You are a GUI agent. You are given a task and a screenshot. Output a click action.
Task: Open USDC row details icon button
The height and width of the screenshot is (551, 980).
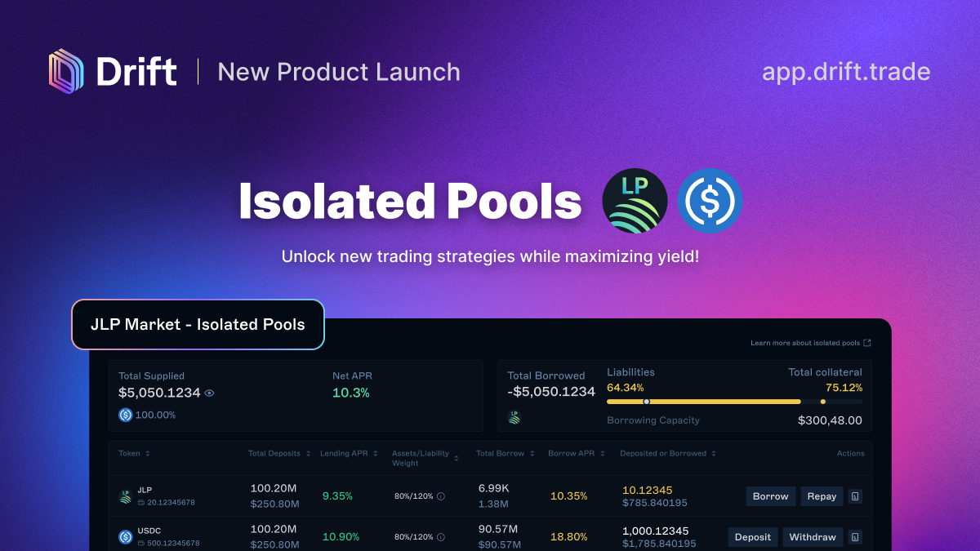855,537
